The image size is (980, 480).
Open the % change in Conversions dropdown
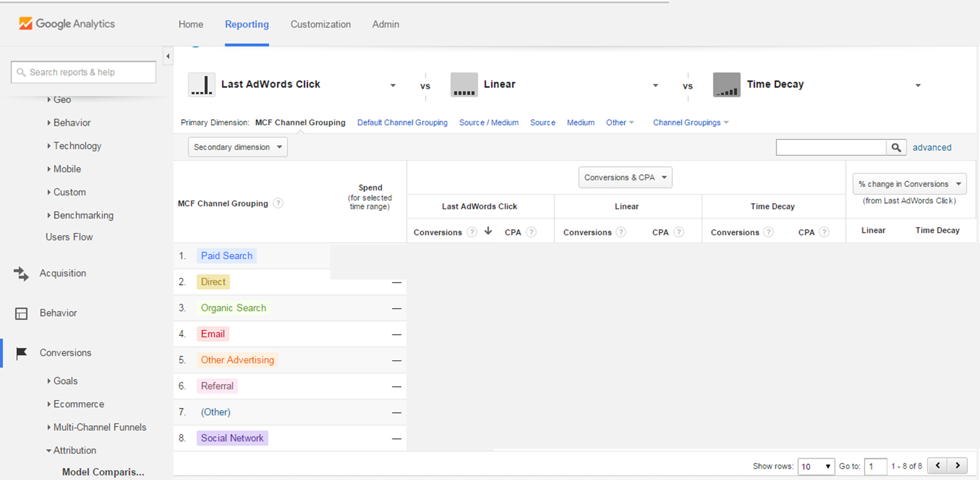coord(910,184)
